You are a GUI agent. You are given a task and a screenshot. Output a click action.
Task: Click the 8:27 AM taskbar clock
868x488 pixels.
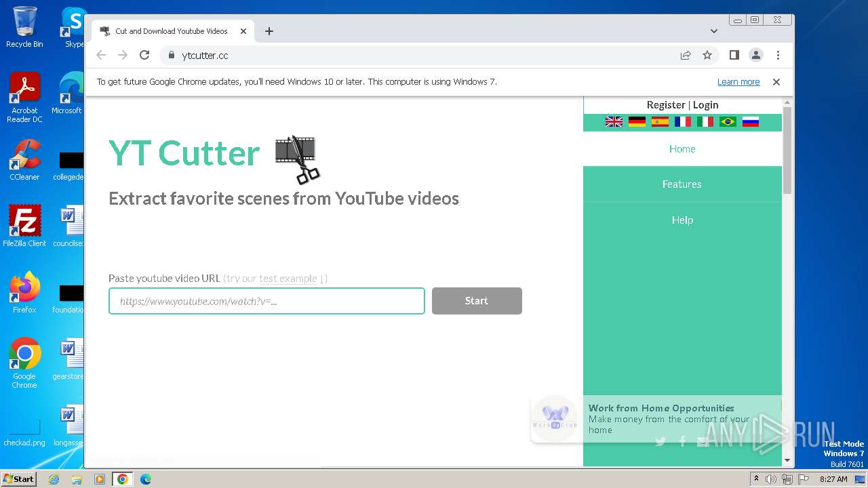click(833, 479)
